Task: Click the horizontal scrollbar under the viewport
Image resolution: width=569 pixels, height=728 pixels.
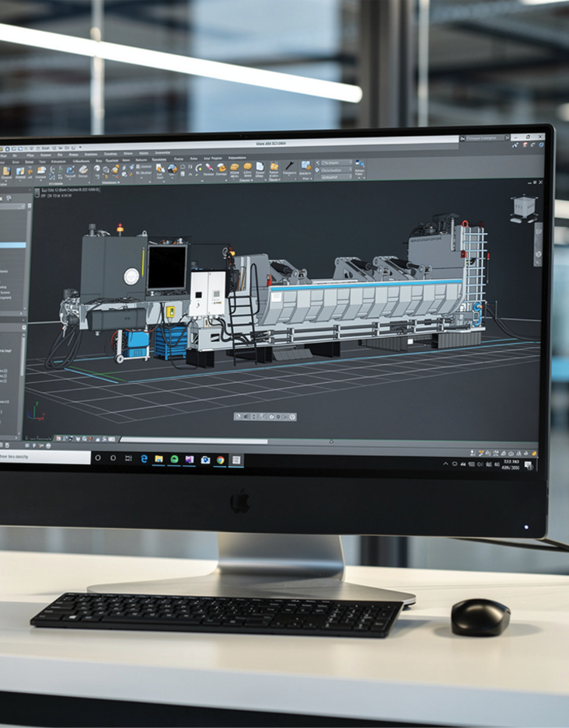Action: (x=194, y=441)
